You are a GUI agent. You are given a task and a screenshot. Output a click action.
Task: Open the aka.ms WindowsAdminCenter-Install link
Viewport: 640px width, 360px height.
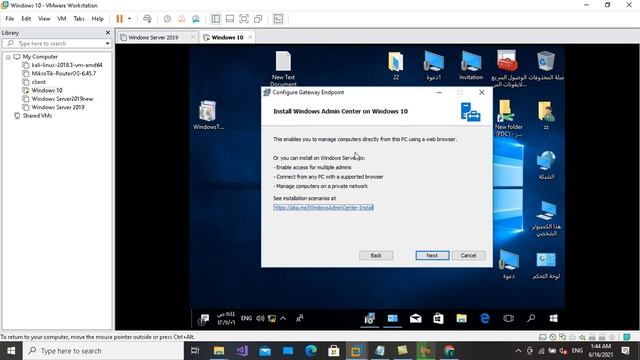[x=323, y=207]
